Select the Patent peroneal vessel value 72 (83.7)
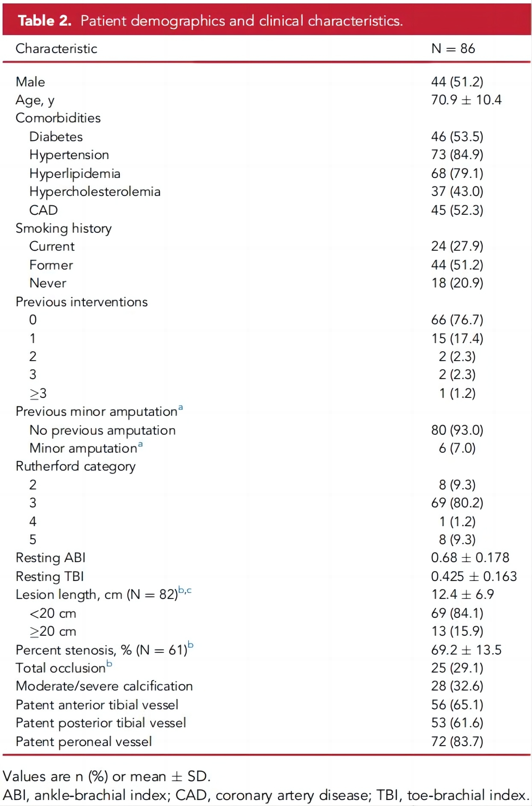 (x=457, y=741)
